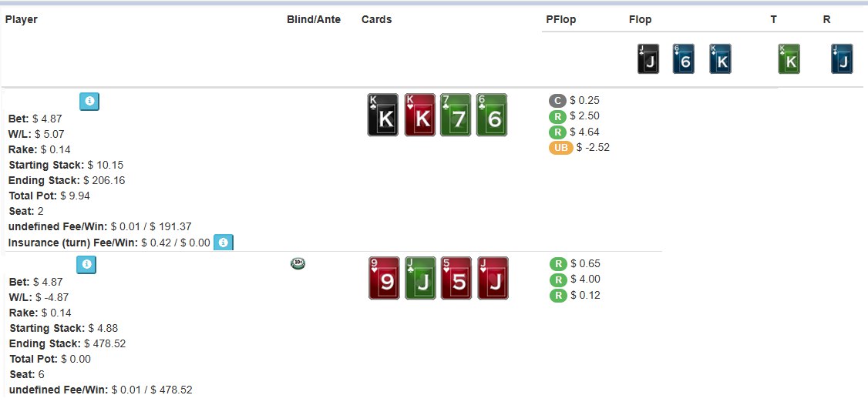Click the green R badge beside $ 4.64
868x405 pixels.
pyautogui.click(x=557, y=132)
